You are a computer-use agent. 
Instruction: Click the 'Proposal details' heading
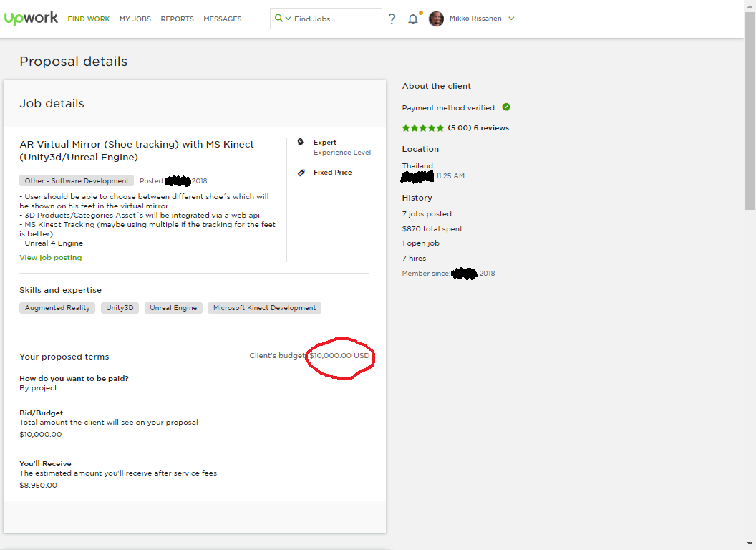[73, 62]
